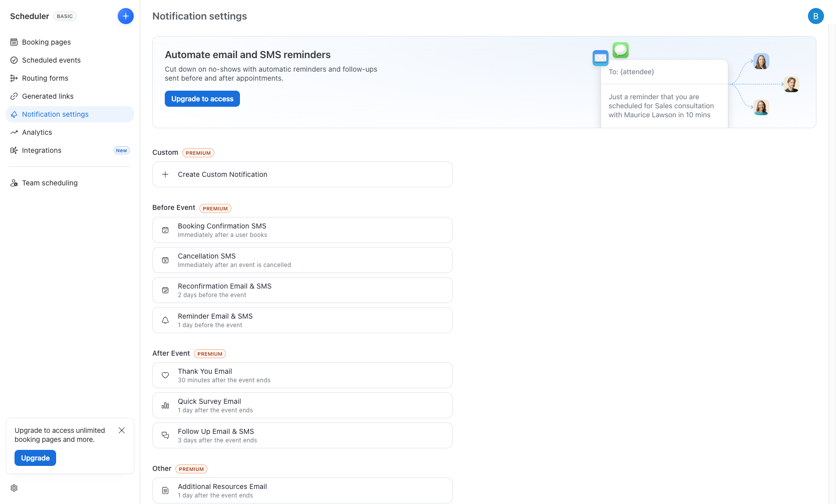Click 'Notification settings' page title
The height and width of the screenshot is (504, 836).
click(199, 16)
